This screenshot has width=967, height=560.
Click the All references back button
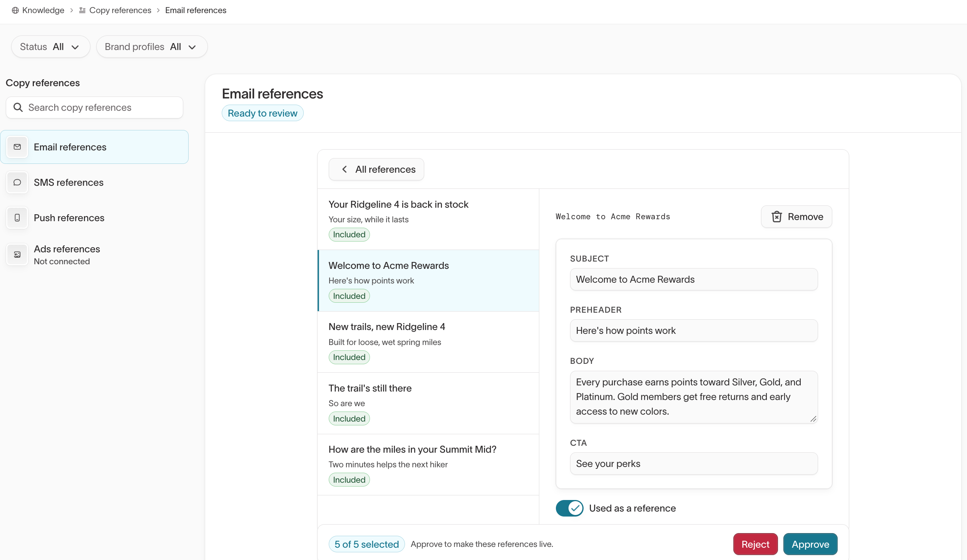click(x=376, y=169)
